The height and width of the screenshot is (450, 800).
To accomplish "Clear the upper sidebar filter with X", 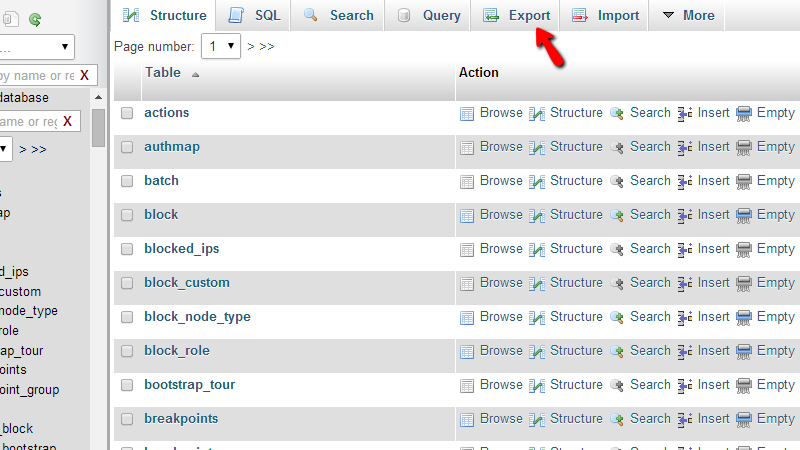I will click(x=85, y=76).
